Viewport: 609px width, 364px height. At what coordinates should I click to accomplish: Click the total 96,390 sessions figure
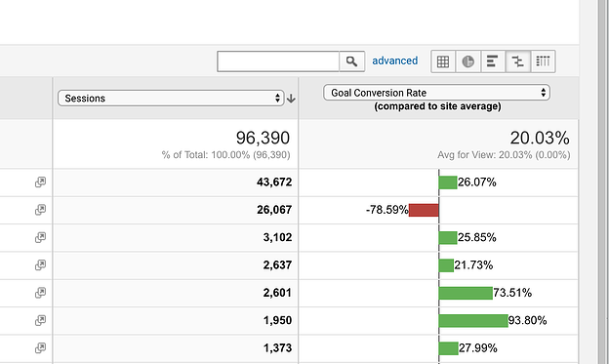pos(263,138)
